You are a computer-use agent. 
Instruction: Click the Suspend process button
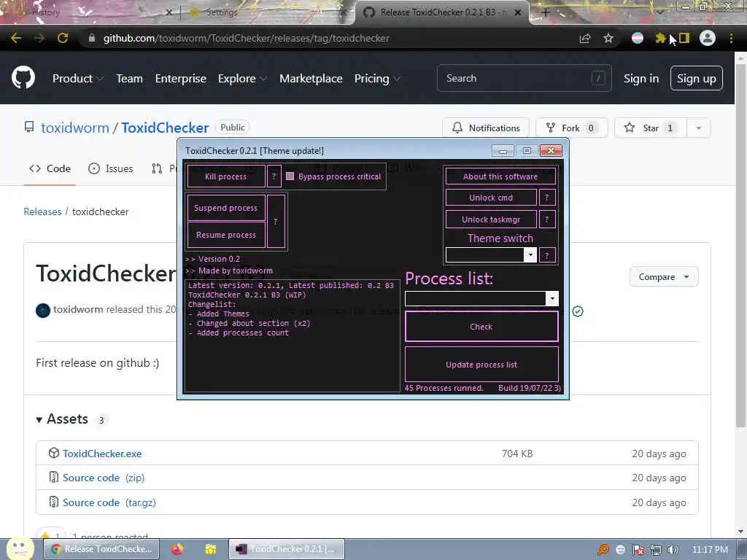pos(226,208)
